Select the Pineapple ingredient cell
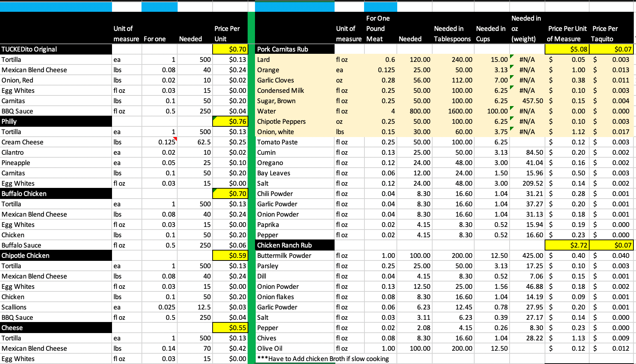Screen dimensions: 636x364 [x=56, y=163]
